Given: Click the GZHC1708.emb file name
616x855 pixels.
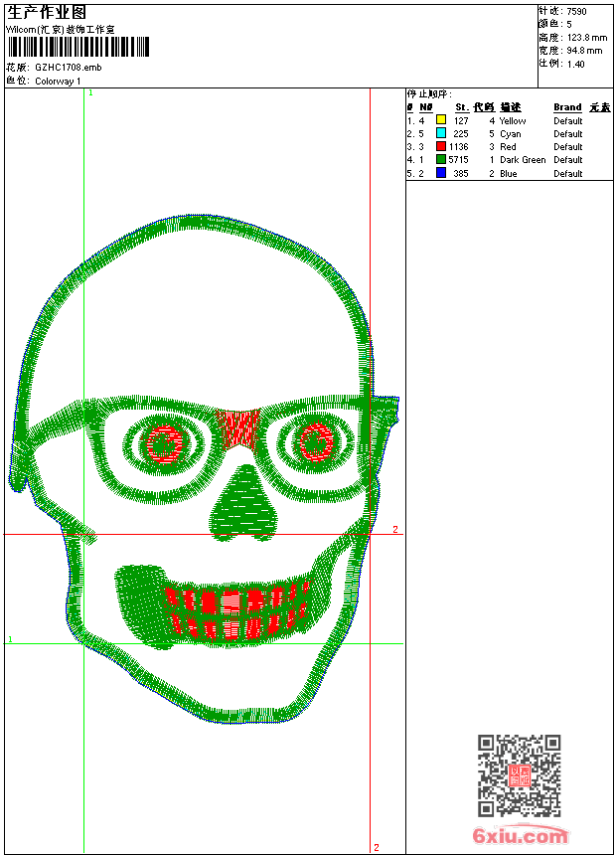Looking at the screenshot, I should point(68,68).
